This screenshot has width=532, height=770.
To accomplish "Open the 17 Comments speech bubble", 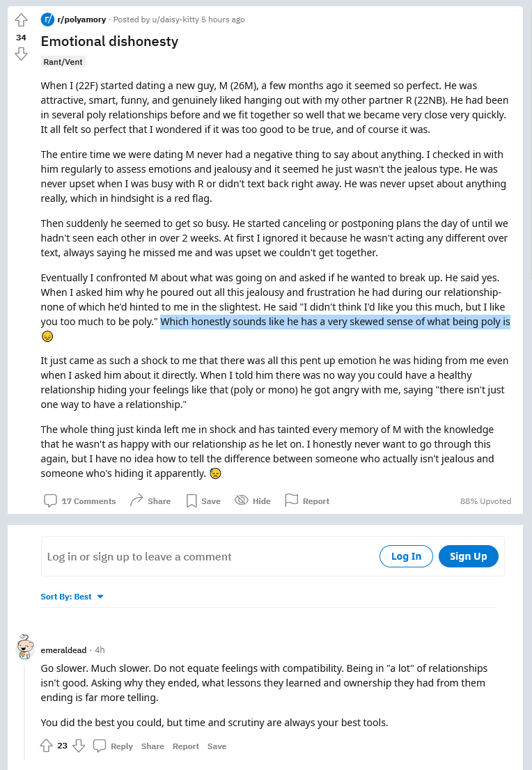I will tap(50, 501).
